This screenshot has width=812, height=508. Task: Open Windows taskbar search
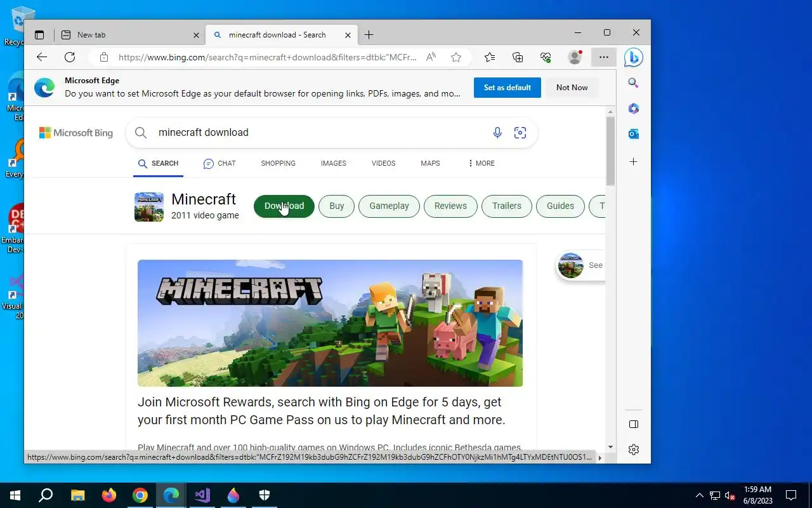click(x=46, y=495)
